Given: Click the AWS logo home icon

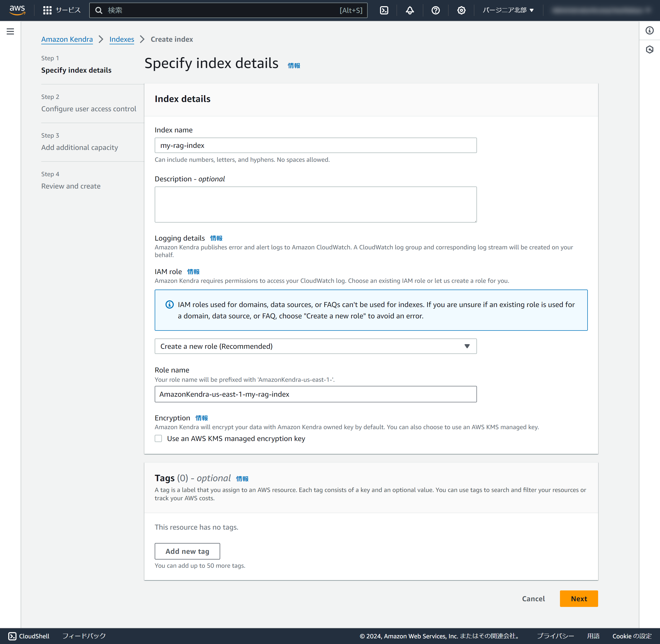Looking at the screenshot, I should click(x=17, y=10).
